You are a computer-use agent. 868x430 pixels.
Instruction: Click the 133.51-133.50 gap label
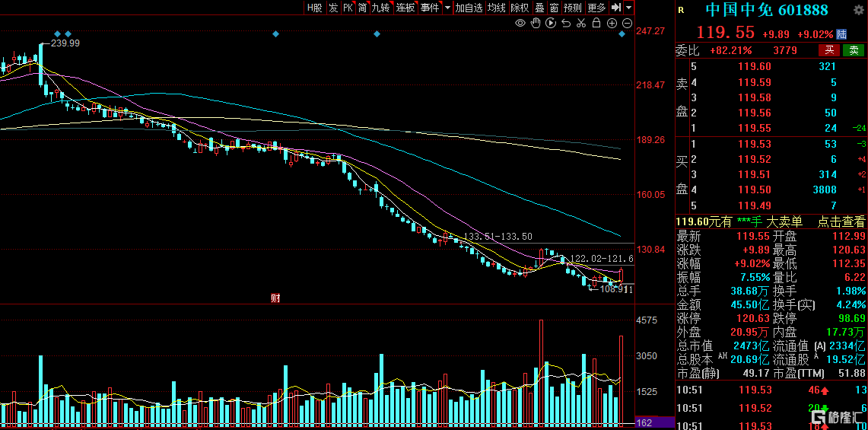498,237
